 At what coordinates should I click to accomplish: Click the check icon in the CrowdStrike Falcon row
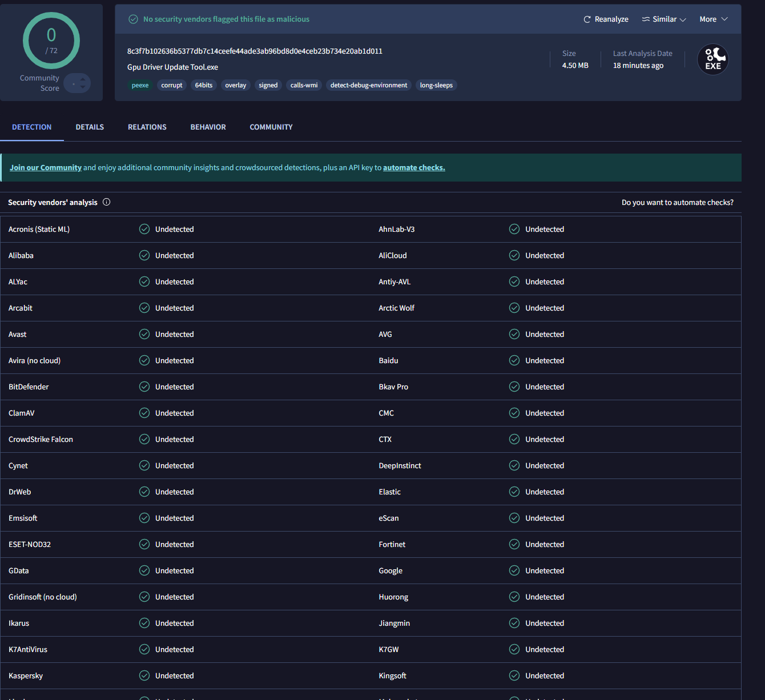tap(144, 439)
